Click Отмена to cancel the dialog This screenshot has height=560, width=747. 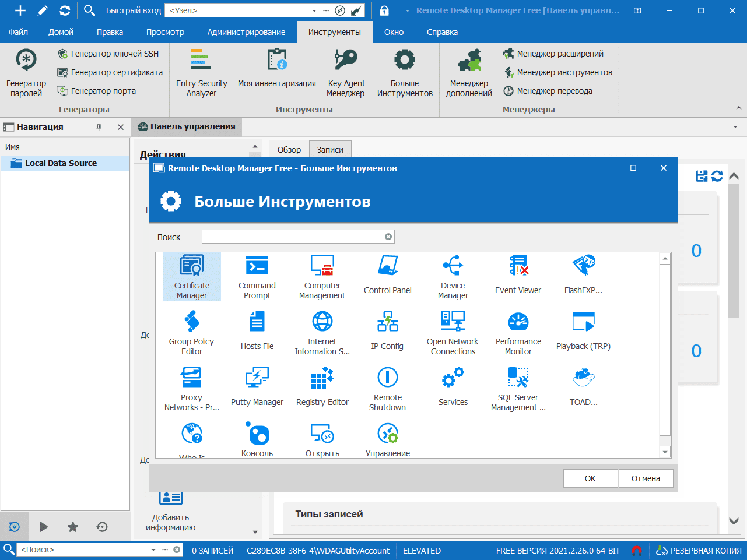tap(646, 478)
